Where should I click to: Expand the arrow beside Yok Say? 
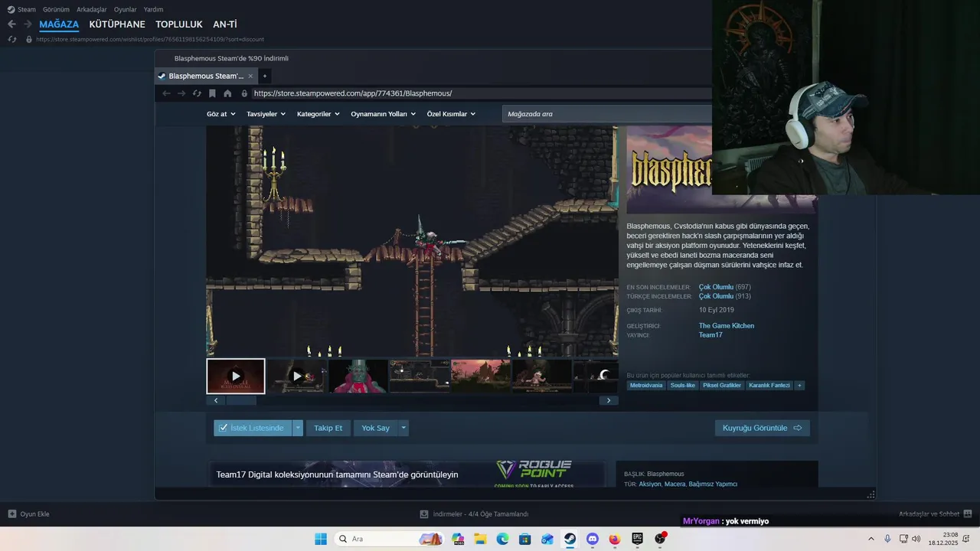point(403,428)
